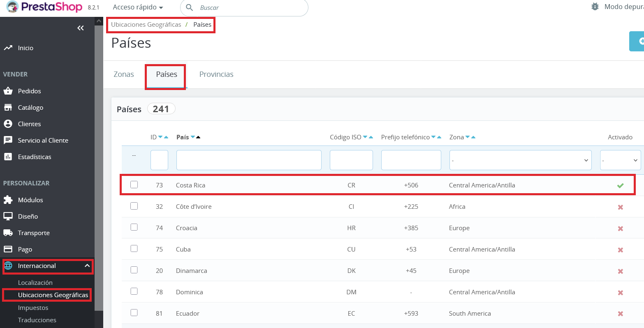
Task: Toggle Dominica's activated status cross
Action: pyautogui.click(x=621, y=293)
